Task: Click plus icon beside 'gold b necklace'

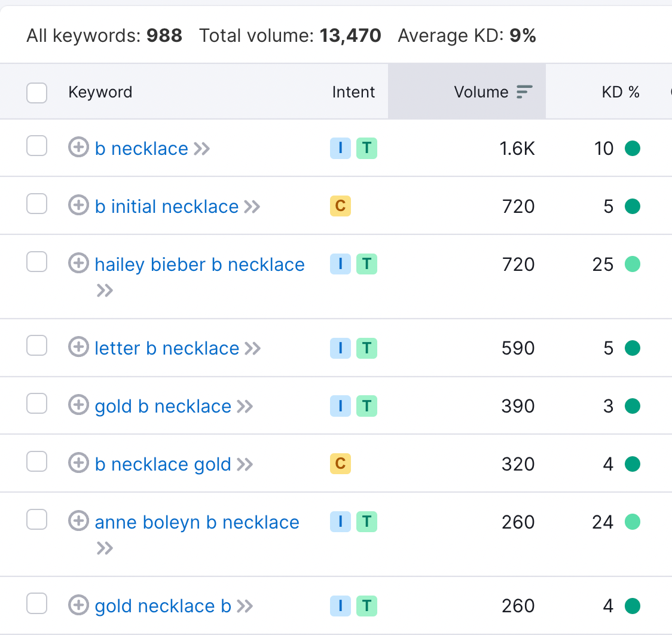Action: click(x=78, y=405)
